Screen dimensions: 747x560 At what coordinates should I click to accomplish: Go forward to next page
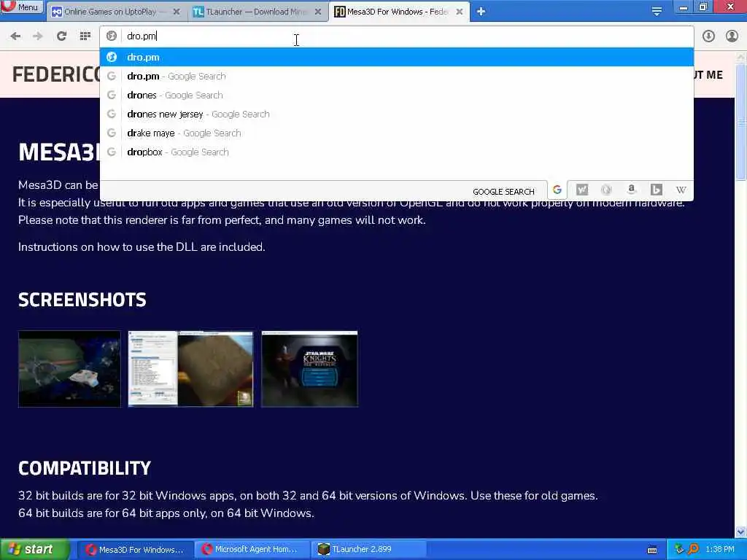38,36
